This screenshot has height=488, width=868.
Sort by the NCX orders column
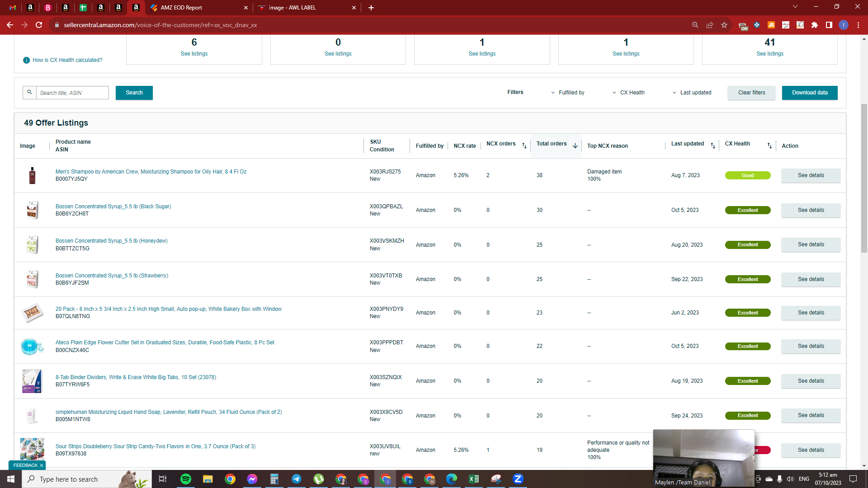pyautogui.click(x=524, y=145)
